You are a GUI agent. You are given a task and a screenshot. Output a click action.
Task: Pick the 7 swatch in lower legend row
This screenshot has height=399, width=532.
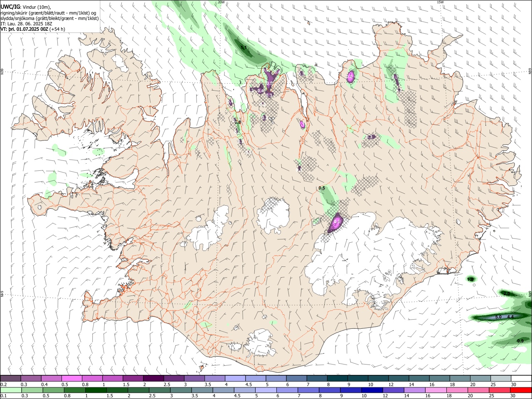tap(308, 390)
